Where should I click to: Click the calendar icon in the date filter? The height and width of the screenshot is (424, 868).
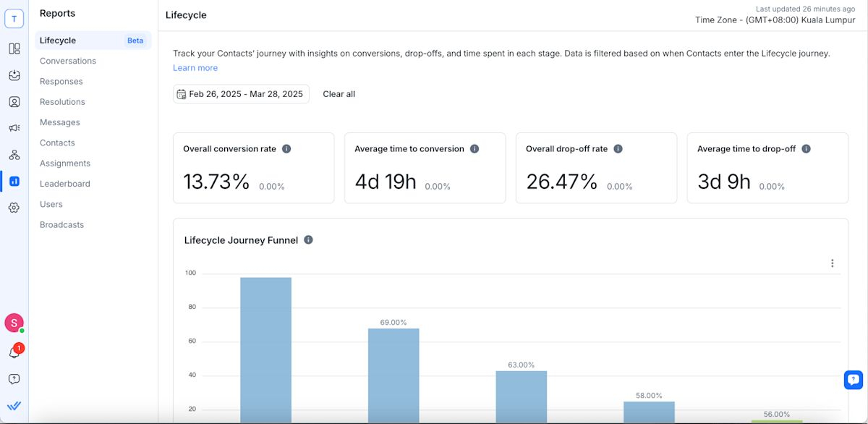(181, 93)
